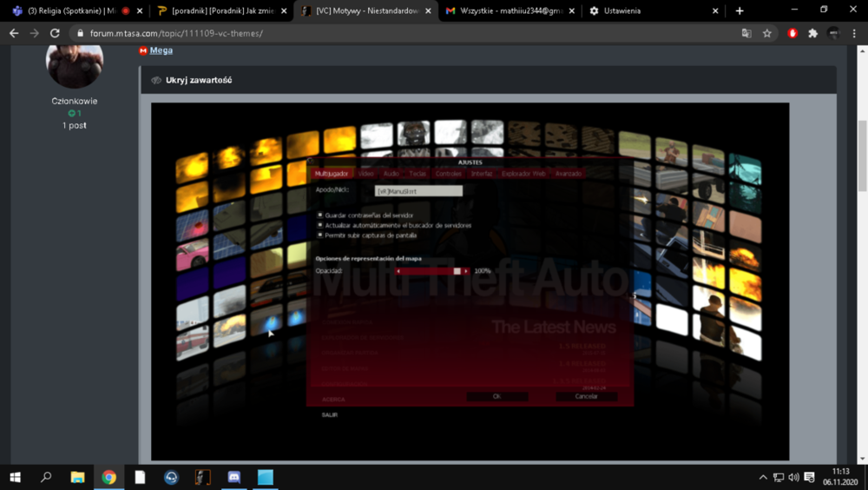Click the red ad blocker extension icon
The height and width of the screenshot is (490, 868).
792,33
